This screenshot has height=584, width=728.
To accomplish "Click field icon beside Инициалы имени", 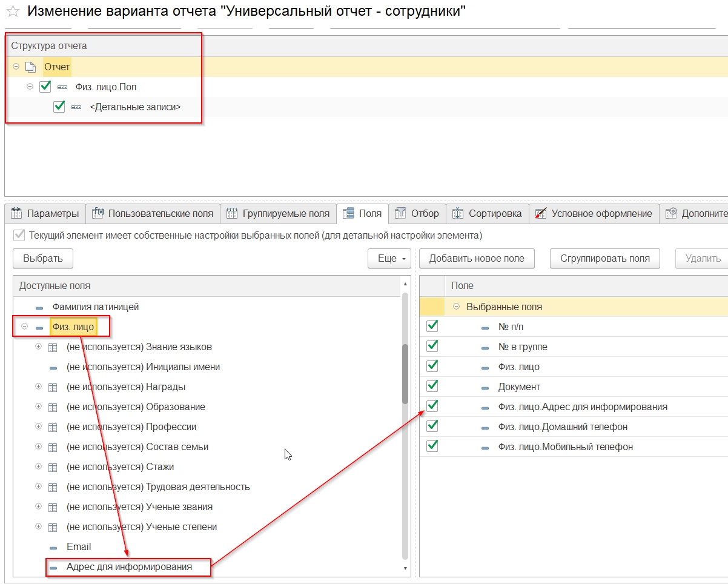I will [53, 368].
